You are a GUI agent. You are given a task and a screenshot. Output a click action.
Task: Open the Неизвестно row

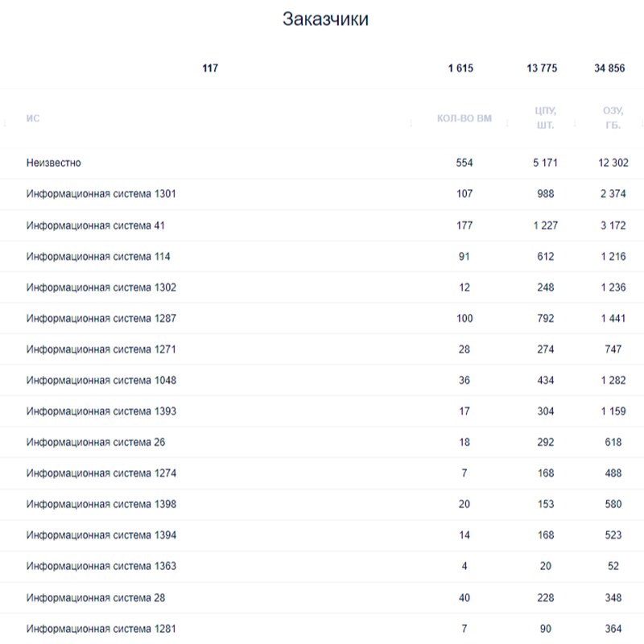click(x=322, y=163)
